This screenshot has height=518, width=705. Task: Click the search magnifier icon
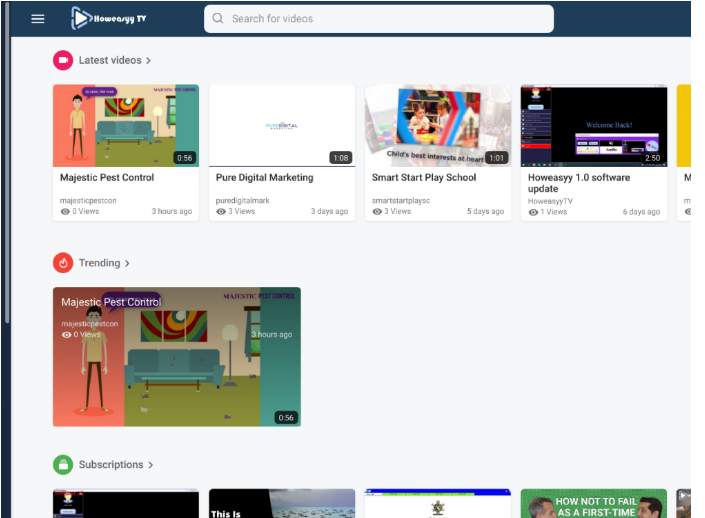pyautogui.click(x=218, y=18)
